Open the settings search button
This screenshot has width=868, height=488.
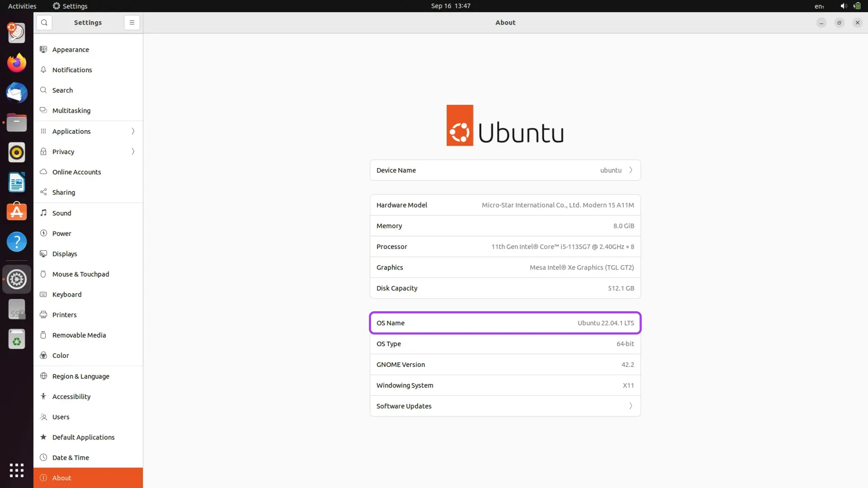[44, 22]
